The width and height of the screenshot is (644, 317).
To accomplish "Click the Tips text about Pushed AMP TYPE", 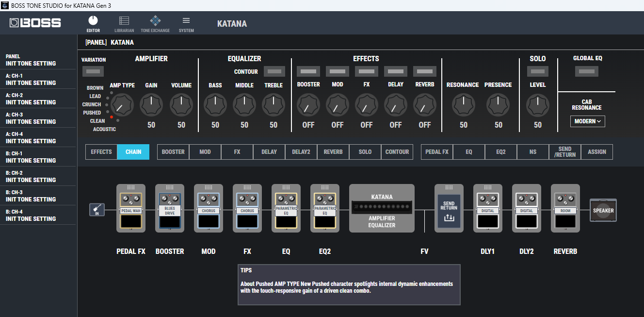I will coord(347,287).
